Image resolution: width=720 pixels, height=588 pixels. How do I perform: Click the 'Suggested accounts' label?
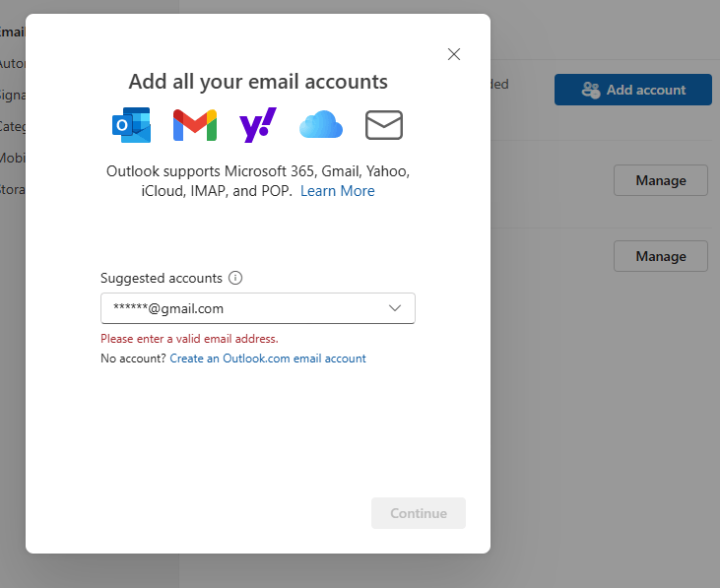(x=162, y=278)
